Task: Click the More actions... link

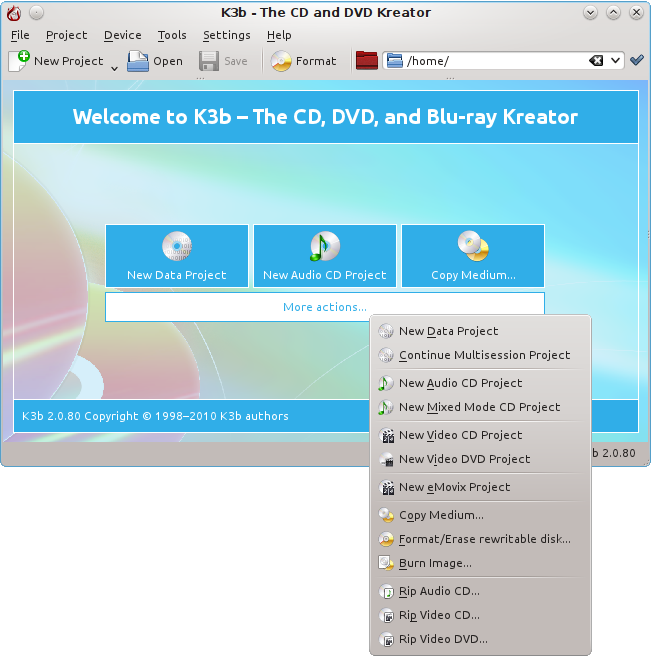Action: coord(325,307)
